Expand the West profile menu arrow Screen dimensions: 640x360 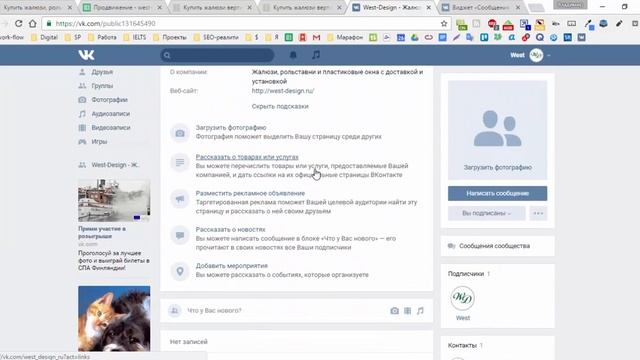(549, 55)
